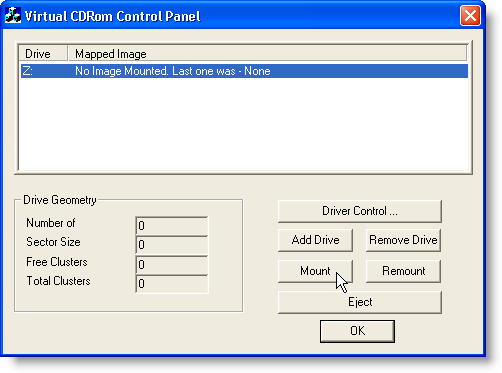This screenshot has width=502, height=373.
Task: Click the Virtual CDRom title bar icon
Action: click(x=13, y=16)
